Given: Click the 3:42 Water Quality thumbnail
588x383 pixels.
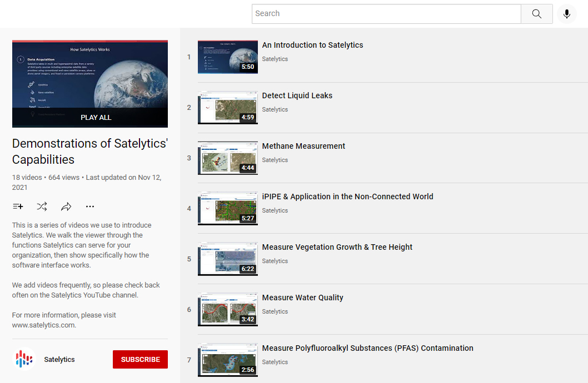Looking at the screenshot, I should pos(228,310).
